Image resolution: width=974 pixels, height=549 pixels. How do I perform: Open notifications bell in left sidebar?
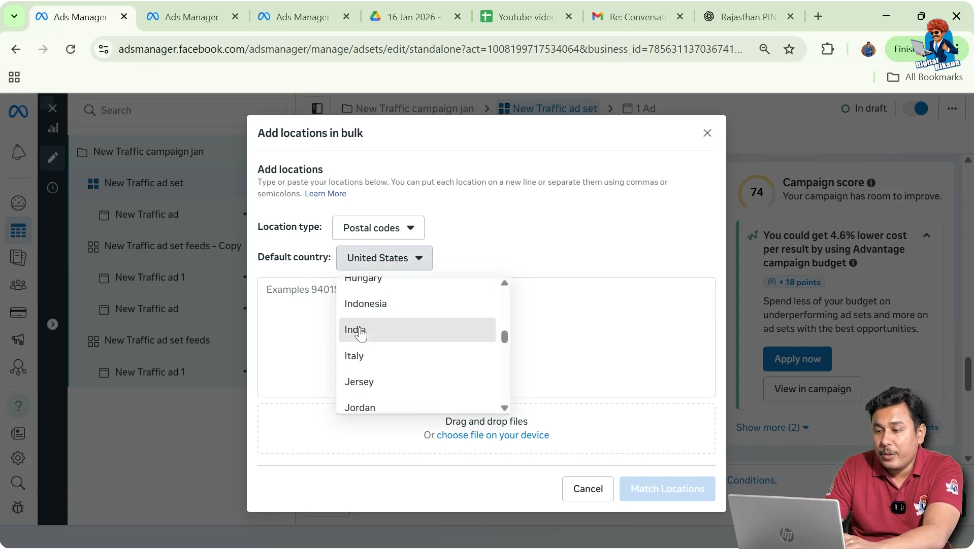(x=18, y=153)
